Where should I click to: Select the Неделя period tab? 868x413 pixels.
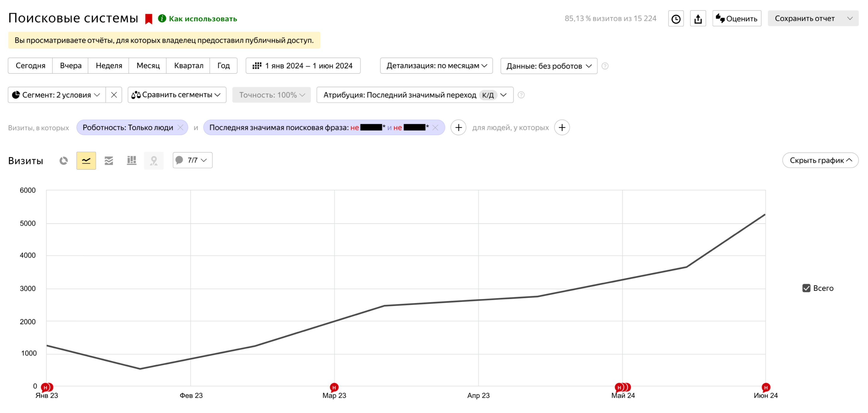[x=109, y=66]
